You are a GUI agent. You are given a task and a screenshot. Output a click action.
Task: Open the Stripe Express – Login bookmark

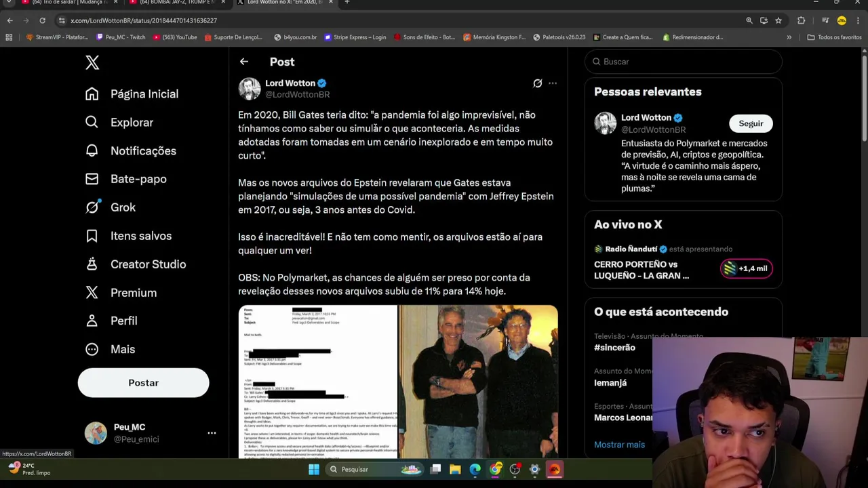[355, 37]
